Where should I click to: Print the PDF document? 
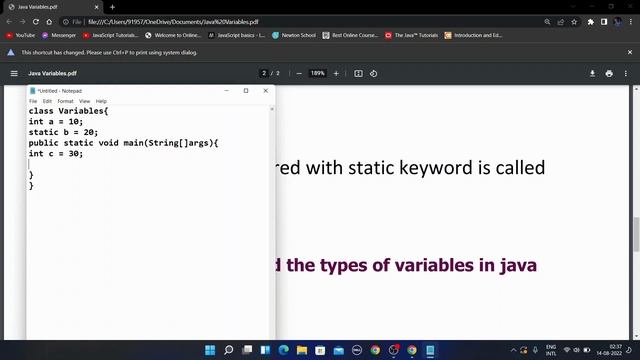tap(609, 73)
